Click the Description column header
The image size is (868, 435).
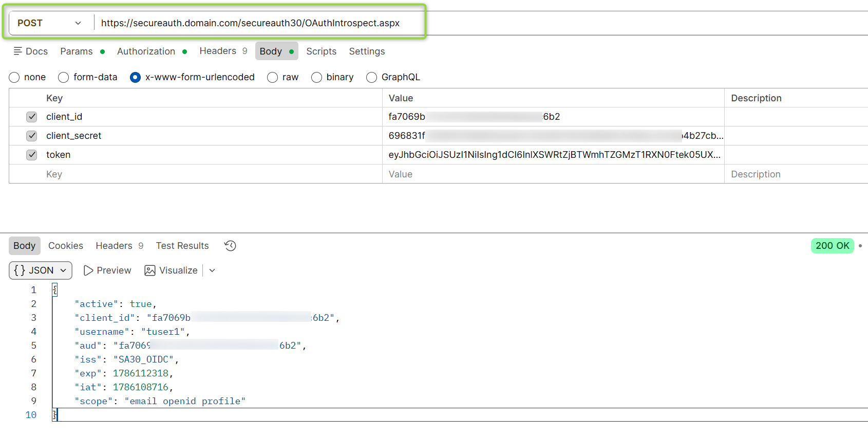pos(756,98)
